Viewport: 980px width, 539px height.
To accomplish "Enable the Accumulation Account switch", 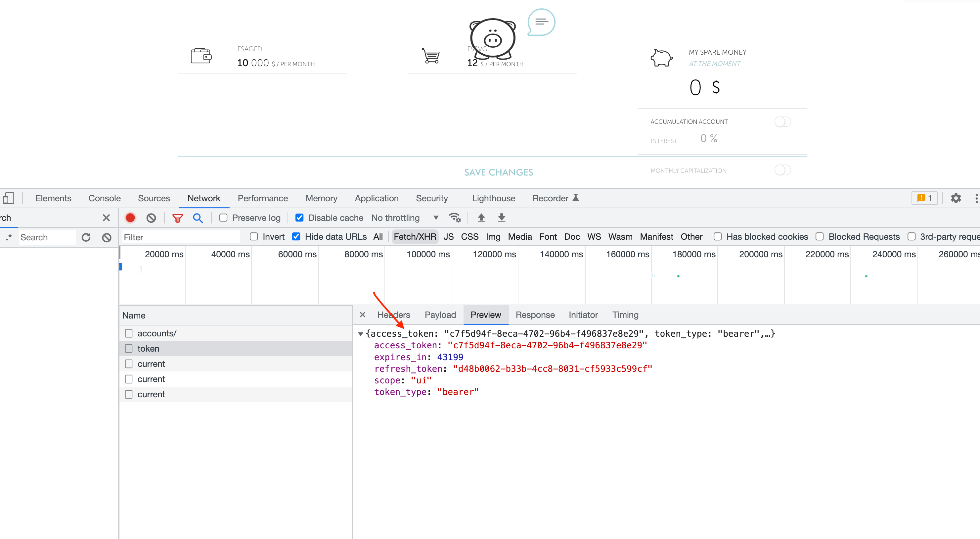I will point(782,122).
